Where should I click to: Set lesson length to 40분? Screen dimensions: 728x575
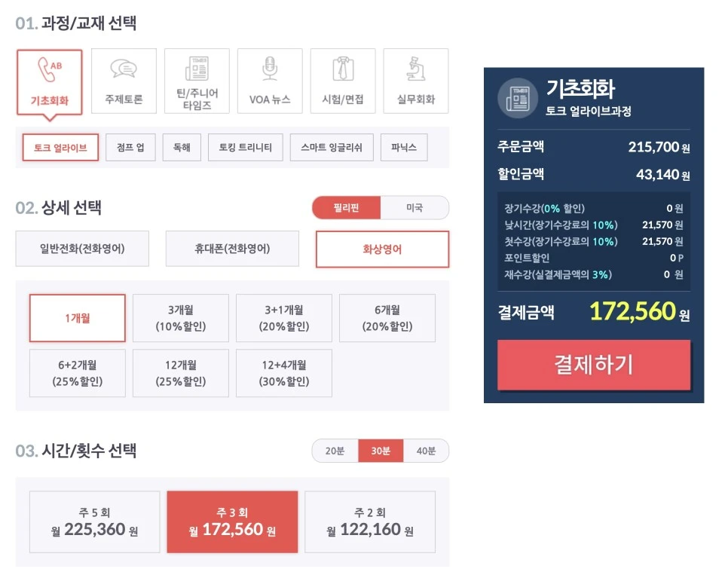pos(427,451)
